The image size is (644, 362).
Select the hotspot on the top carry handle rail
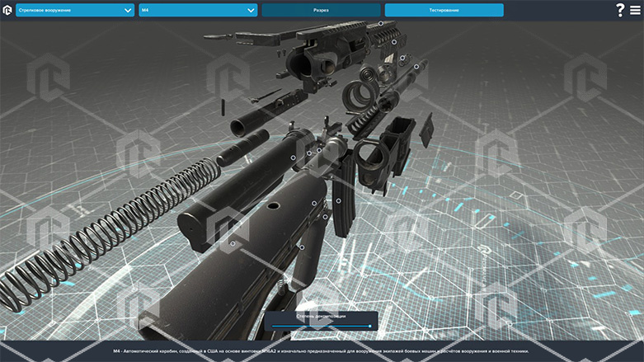[380, 24]
